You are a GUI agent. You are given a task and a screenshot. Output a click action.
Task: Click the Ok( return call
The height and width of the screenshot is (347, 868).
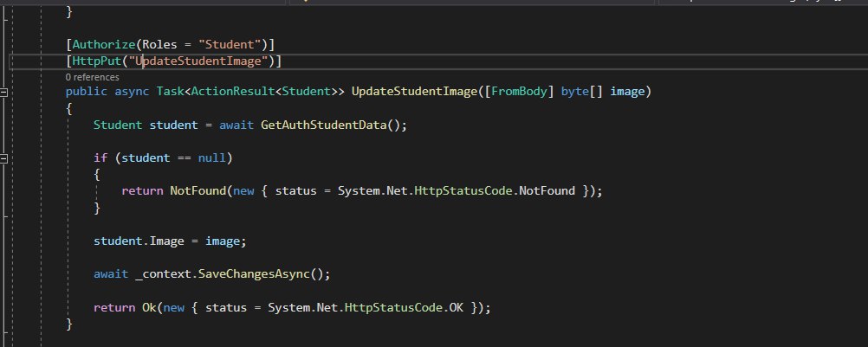[x=150, y=308]
